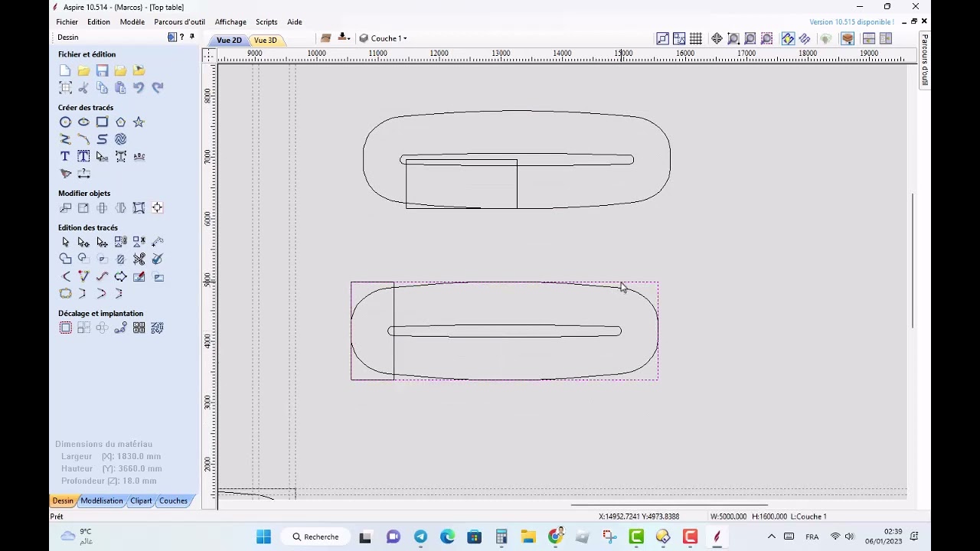The width and height of the screenshot is (980, 551).
Task: Click Zoom to Selection in view toolbar
Action: pyautogui.click(x=767, y=38)
